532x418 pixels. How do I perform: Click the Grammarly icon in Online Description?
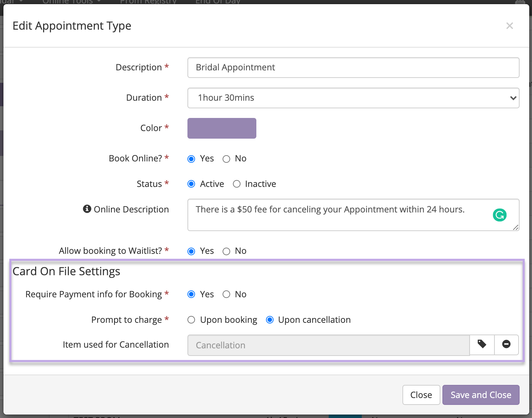click(x=499, y=215)
